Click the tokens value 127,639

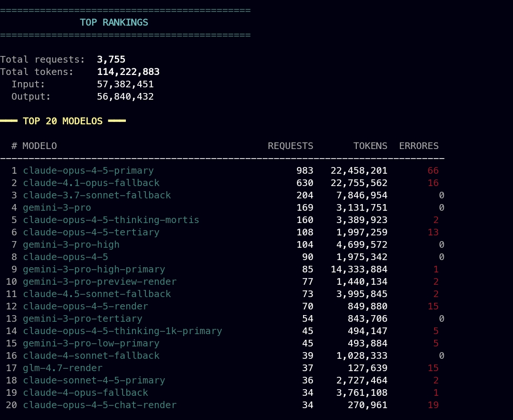(x=367, y=368)
